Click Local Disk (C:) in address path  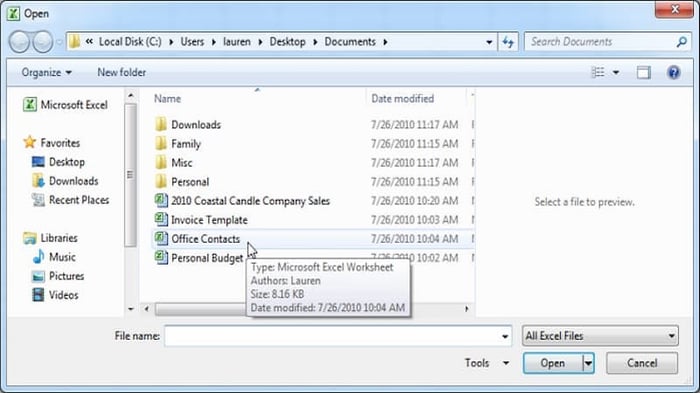(130, 42)
